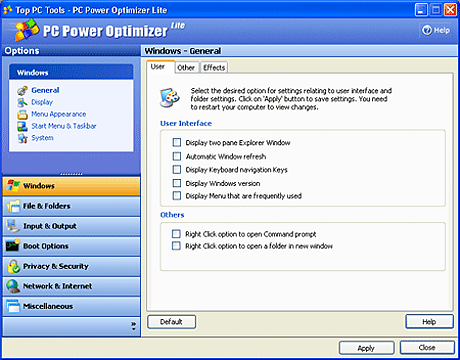
Task: Open the Miscellaneous category
Action: pos(71,306)
